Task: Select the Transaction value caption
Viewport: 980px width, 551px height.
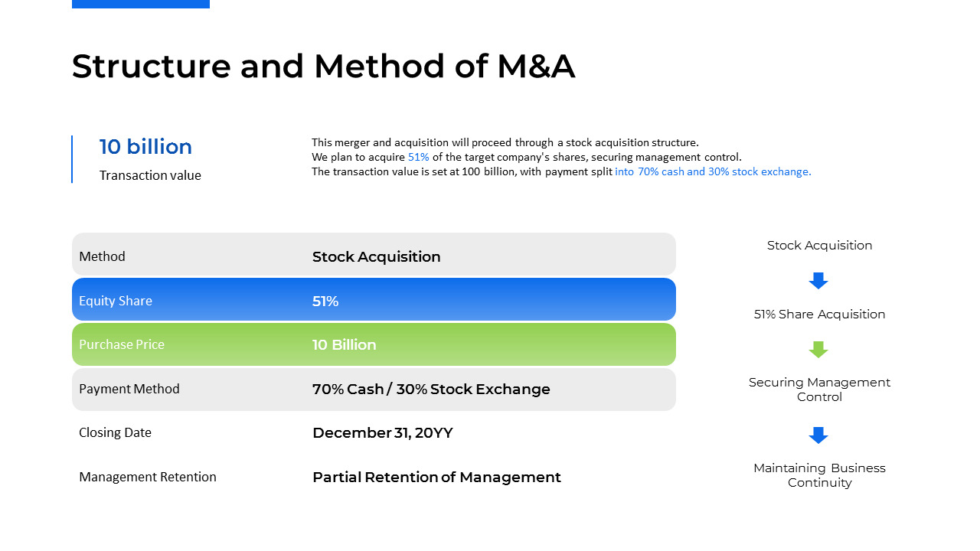Action: pos(150,175)
